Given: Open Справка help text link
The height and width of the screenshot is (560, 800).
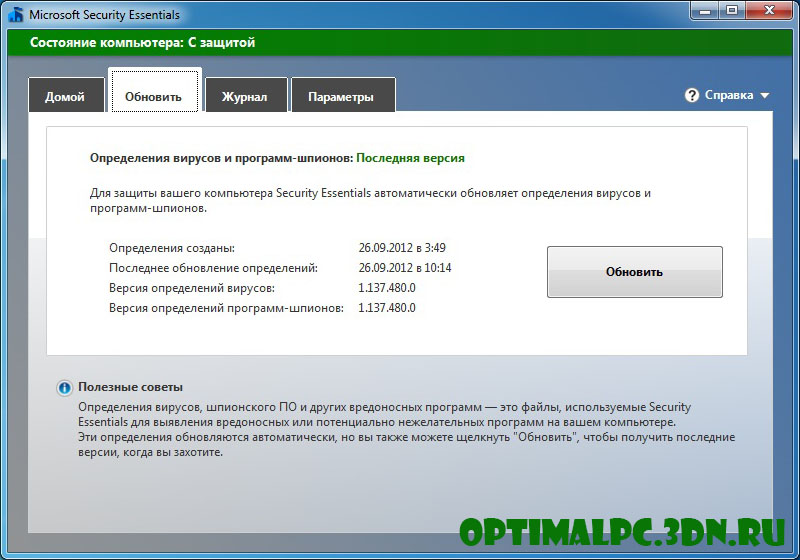Looking at the screenshot, I should (729, 95).
